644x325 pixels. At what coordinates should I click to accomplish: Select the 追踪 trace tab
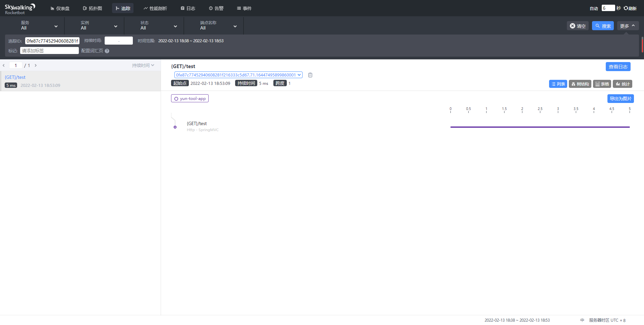[123, 8]
